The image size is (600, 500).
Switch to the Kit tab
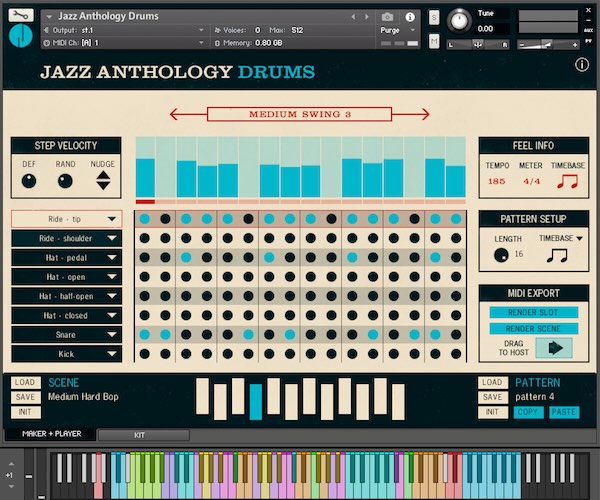click(143, 435)
